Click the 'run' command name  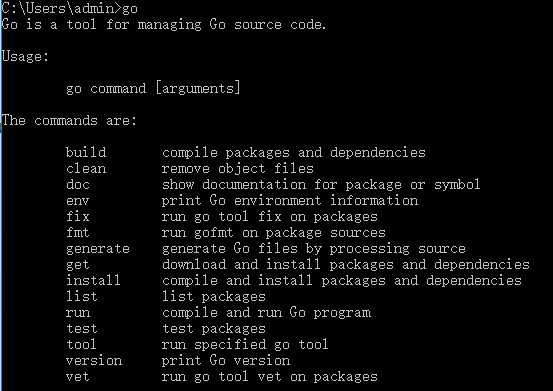pyautogui.click(x=78, y=313)
